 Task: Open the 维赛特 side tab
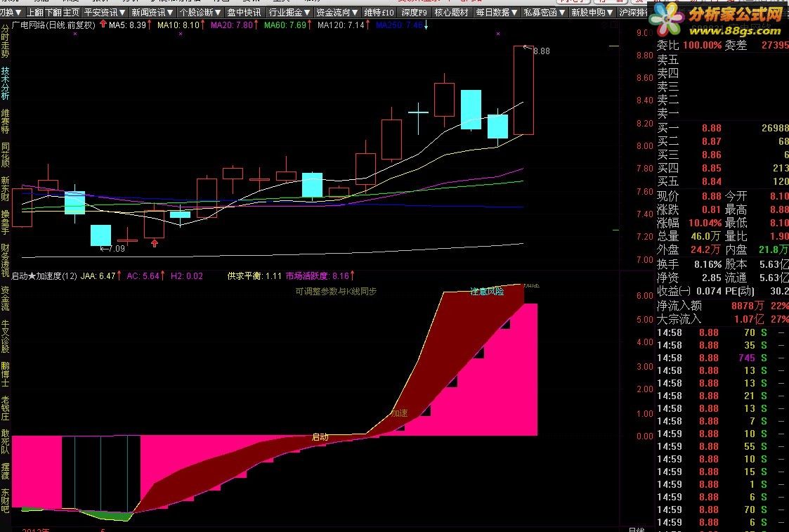pyautogui.click(x=5, y=122)
